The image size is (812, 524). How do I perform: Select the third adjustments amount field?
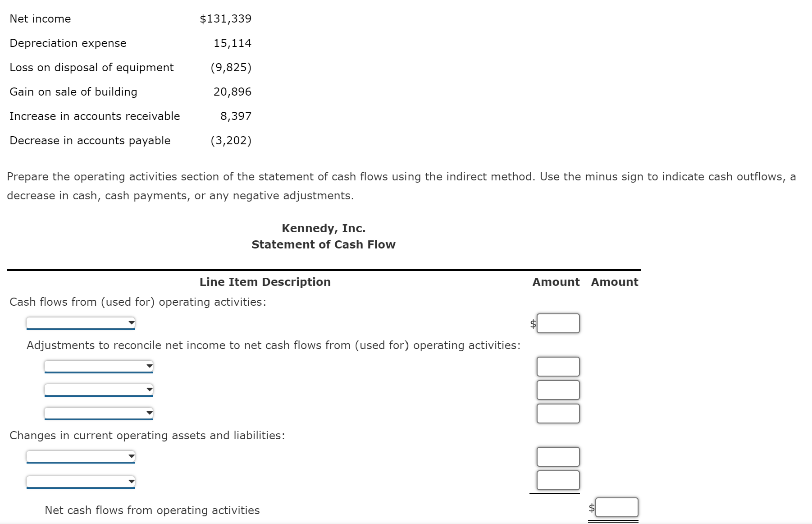pyautogui.click(x=557, y=414)
